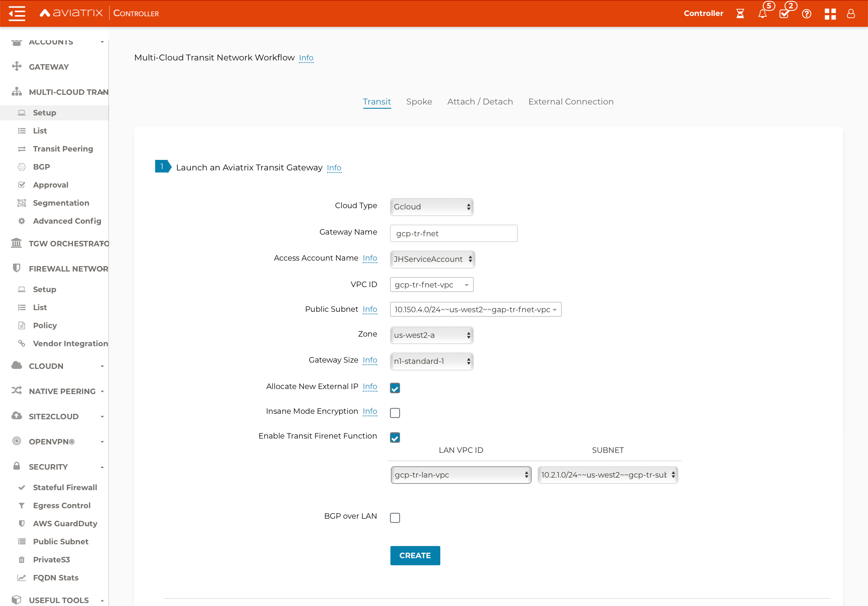Switch to the Spoke tab
Image resolution: width=868 pixels, height=606 pixels.
point(419,102)
